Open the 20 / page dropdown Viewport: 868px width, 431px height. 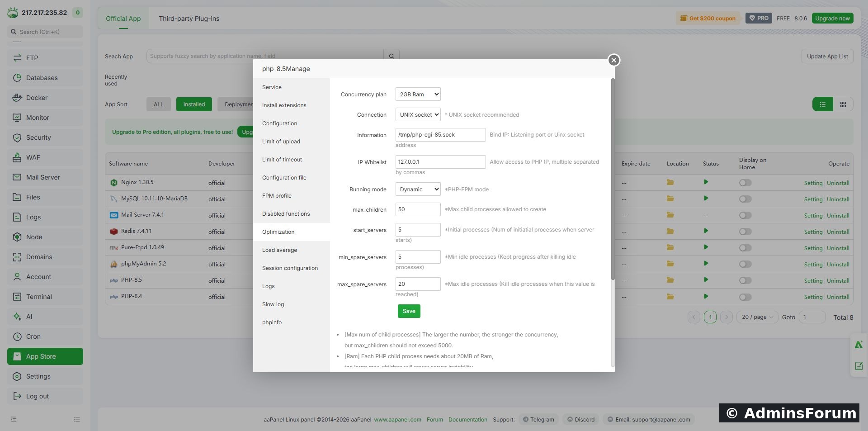point(757,317)
